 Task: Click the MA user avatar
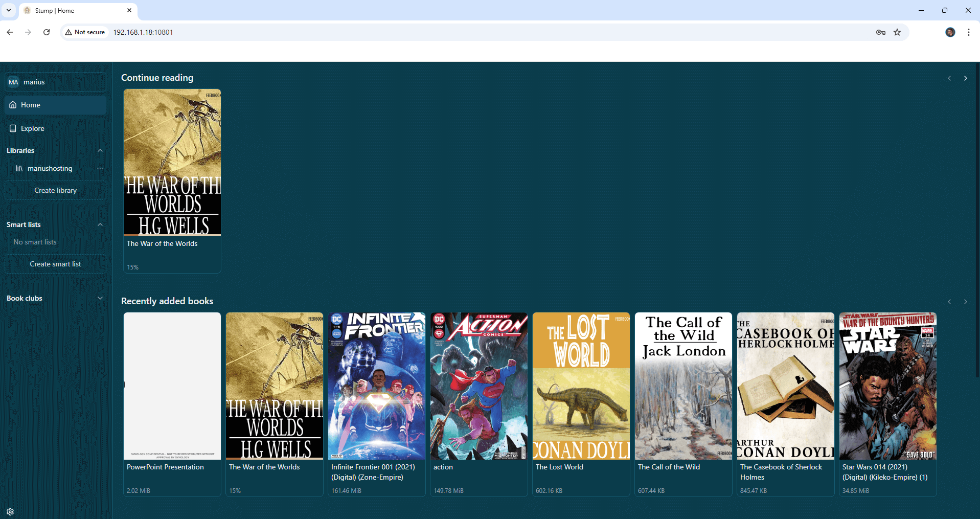pyautogui.click(x=13, y=82)
